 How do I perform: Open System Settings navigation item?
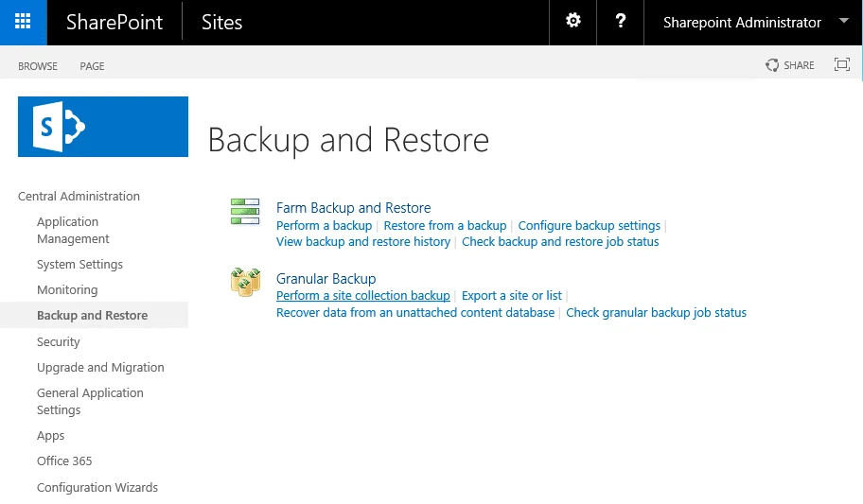(79, 265)
